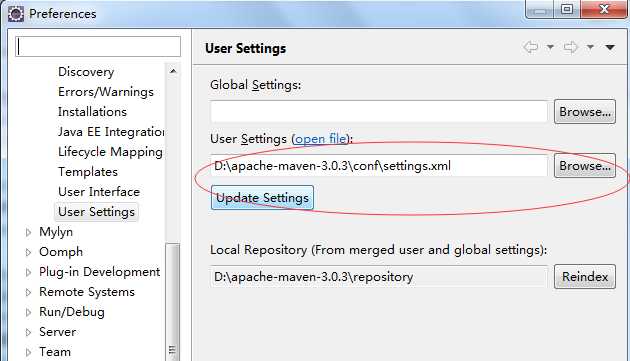Expand the Remote Systems node

pyautogui.click(x=28, y=292)
